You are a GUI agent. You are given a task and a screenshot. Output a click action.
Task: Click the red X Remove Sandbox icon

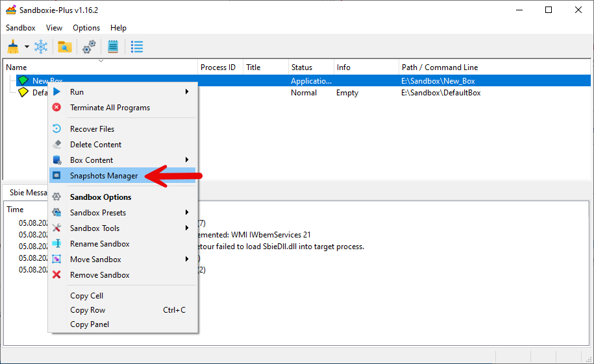tap(56, 274)
